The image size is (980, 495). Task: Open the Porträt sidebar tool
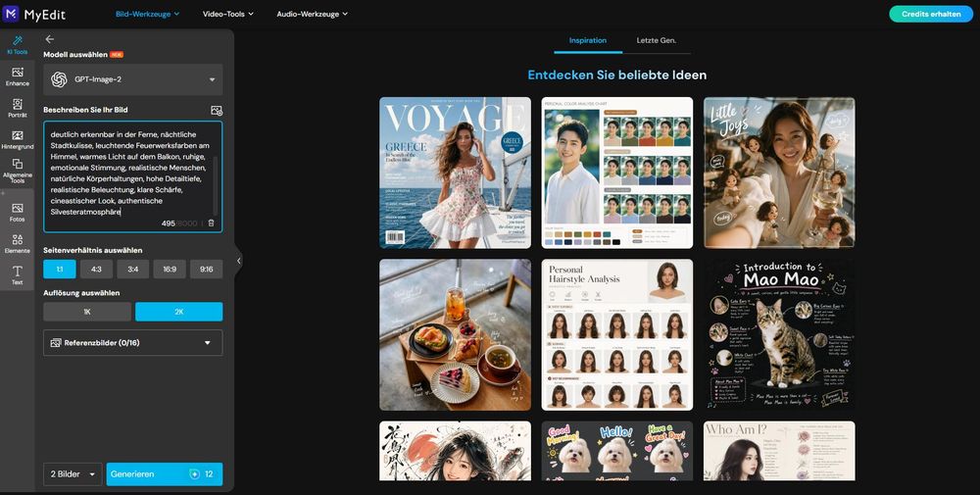17,108
